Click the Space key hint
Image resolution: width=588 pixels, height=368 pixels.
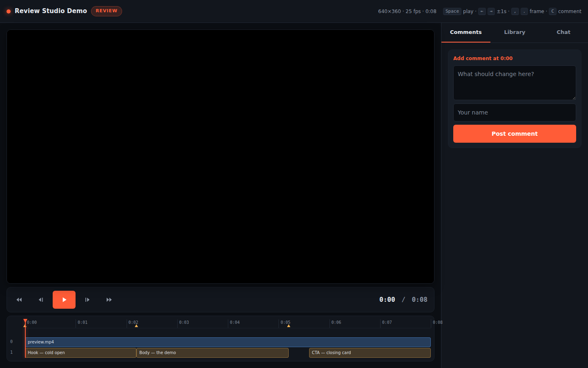(452, 11)
